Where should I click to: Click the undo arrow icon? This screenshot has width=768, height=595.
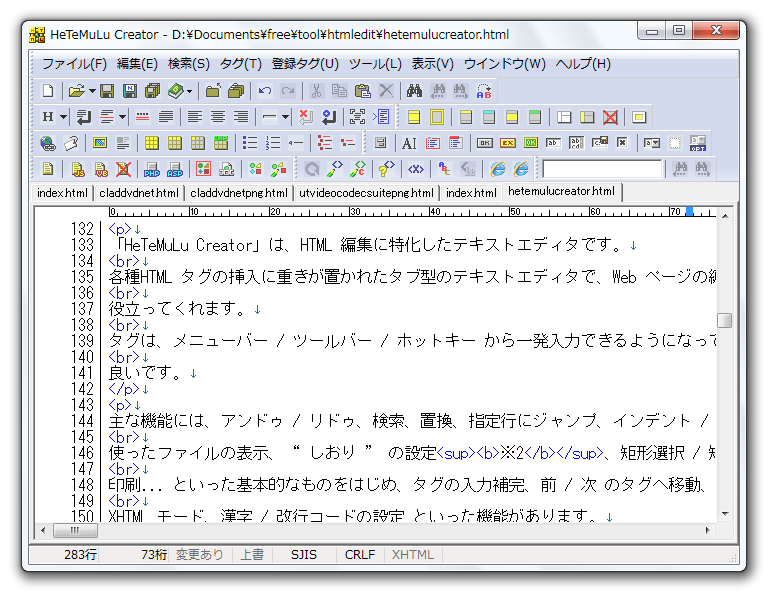coord(264,91)
